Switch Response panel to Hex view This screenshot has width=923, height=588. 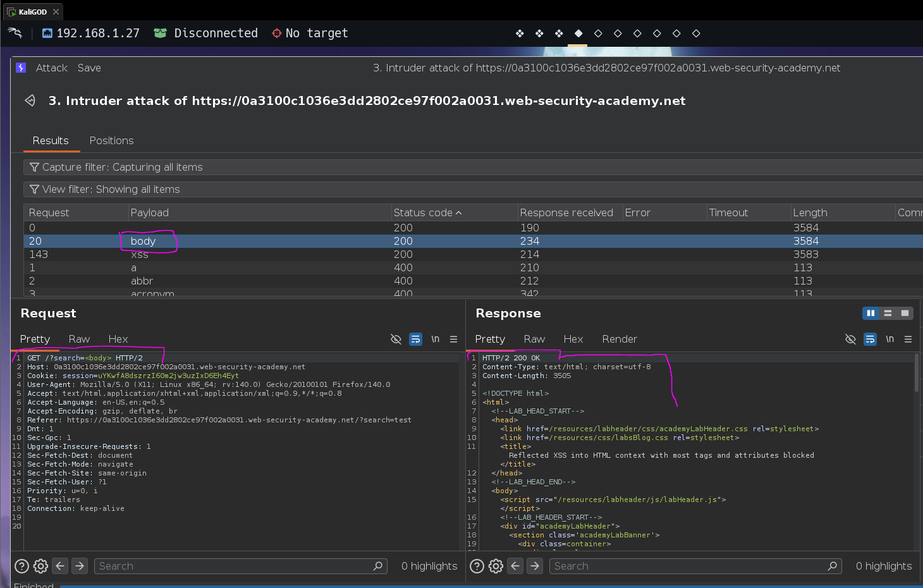pyautogui.click(x=573, y=339)
